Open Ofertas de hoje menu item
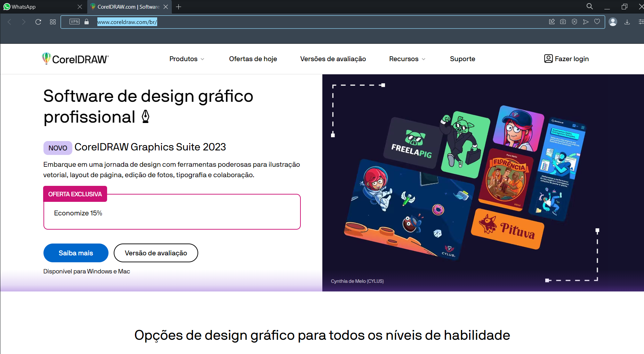Viewport: 644px width, 354px height. 253,59
